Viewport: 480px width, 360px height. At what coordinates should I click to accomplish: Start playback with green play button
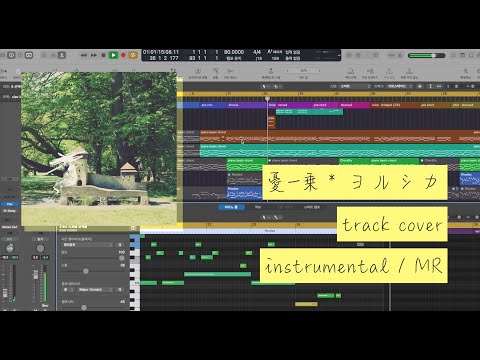[x=113, y=55]
